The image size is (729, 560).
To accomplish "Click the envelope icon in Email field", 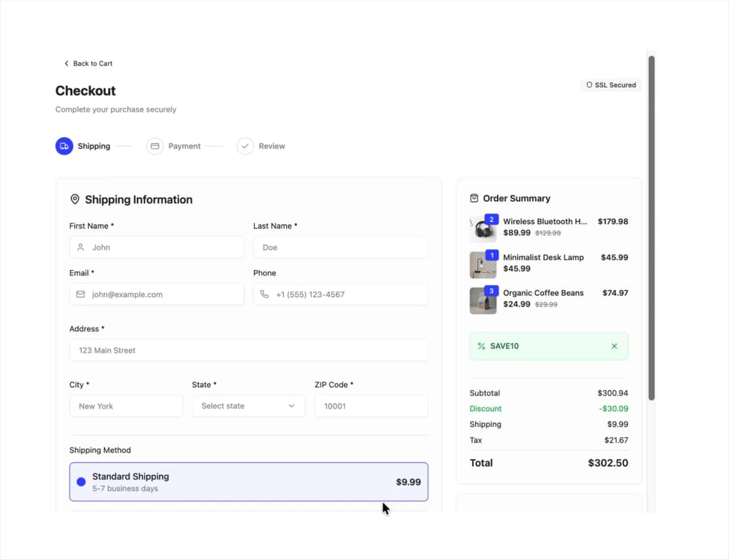I will 80,294.
